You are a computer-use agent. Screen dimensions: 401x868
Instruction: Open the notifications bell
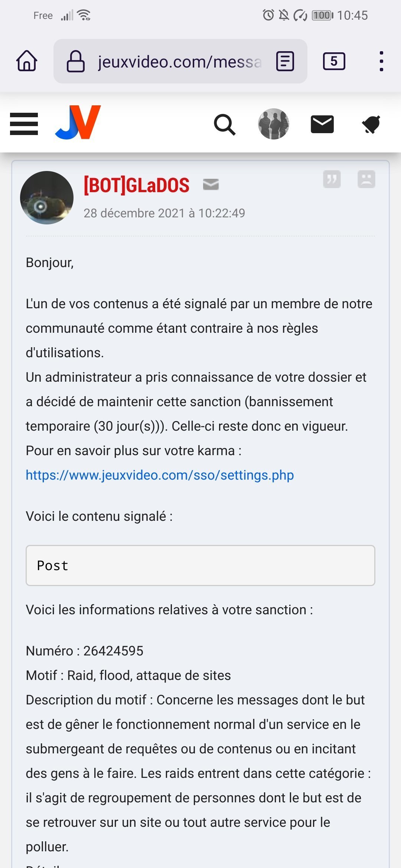coord(371,124)
